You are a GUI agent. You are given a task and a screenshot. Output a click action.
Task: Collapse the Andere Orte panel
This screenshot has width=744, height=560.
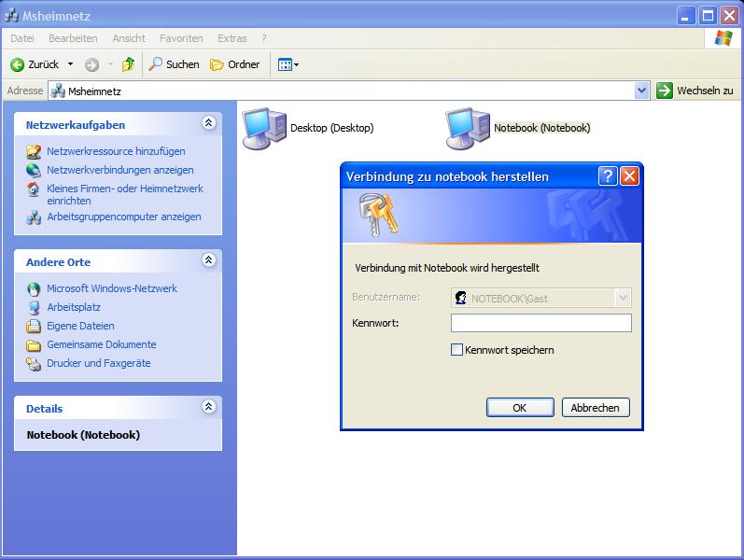tap(209, 260)
